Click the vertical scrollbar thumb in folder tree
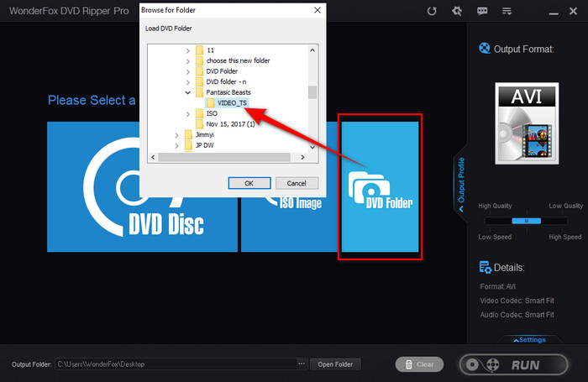The height and width of the screenshot is (382, 588). pyautogui.click(x=312, y=92)
